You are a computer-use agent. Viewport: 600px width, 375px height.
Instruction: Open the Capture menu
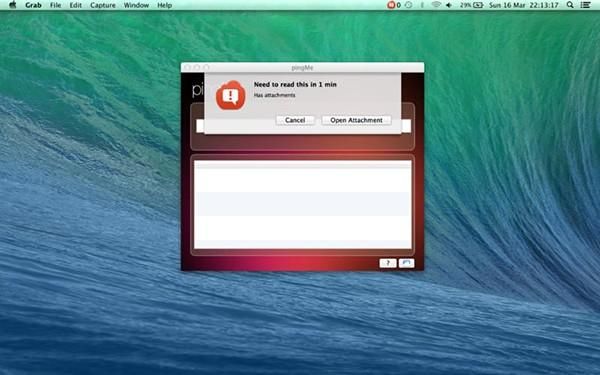click(x=103, y=5)
